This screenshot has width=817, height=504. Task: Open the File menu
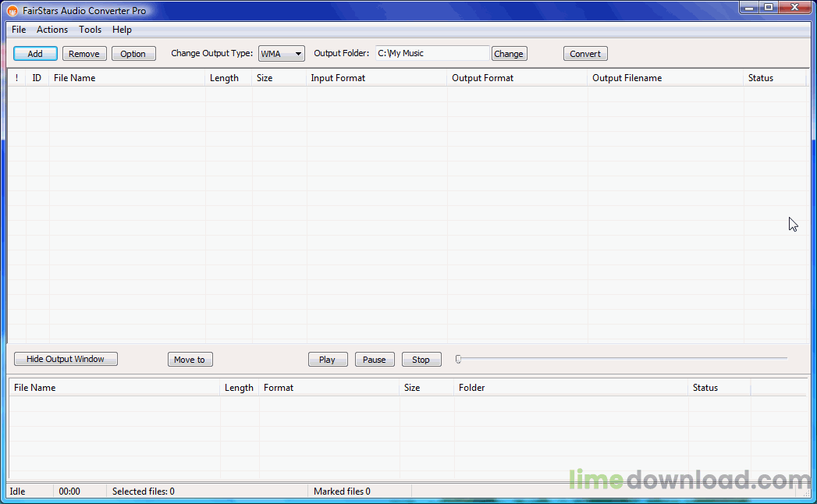point(19,30)
